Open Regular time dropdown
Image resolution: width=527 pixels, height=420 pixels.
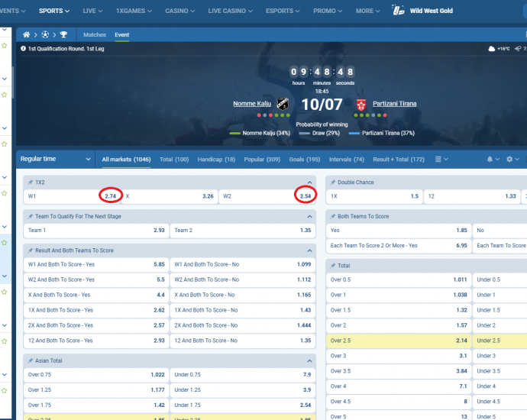[56, 159]
